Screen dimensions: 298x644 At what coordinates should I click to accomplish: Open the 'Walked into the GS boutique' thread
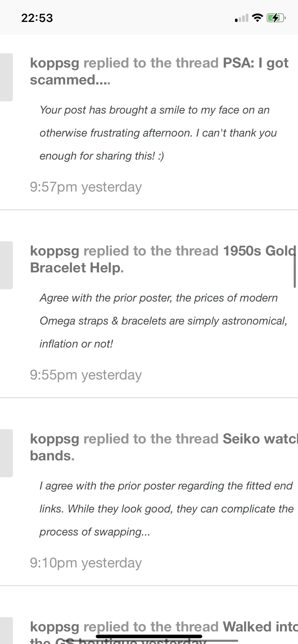point(259,627)
